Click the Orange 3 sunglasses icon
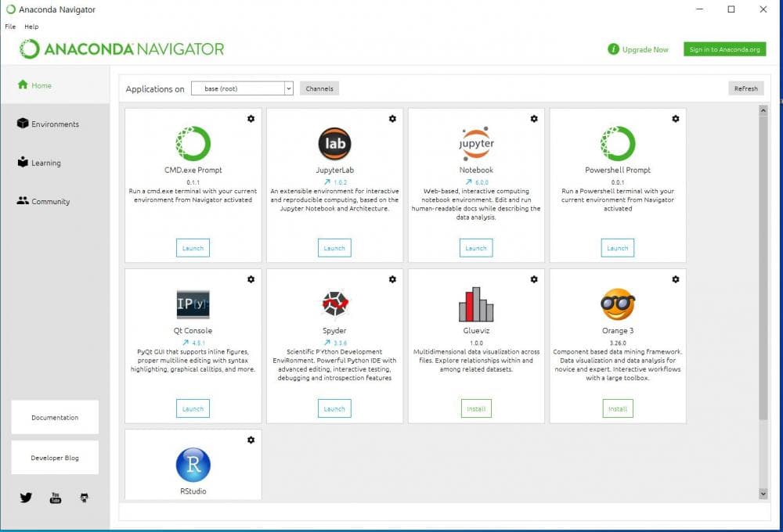 (618, 304)
